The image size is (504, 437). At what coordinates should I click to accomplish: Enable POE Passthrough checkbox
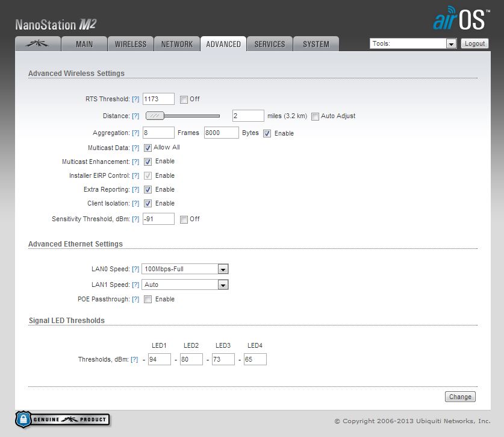pos(148,300)
